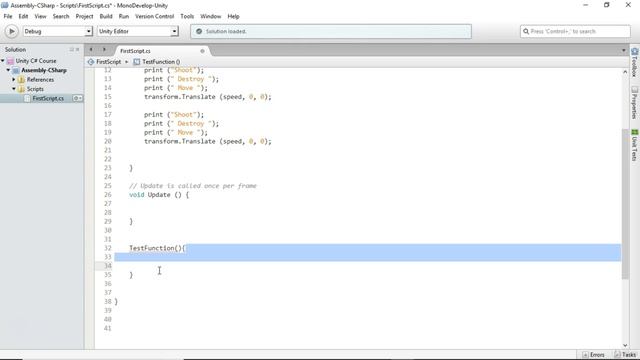Image resolution: width=640 pixels, height=360 pixels.
Task: Open the Version Control menu
Action: tap(154, 16)
